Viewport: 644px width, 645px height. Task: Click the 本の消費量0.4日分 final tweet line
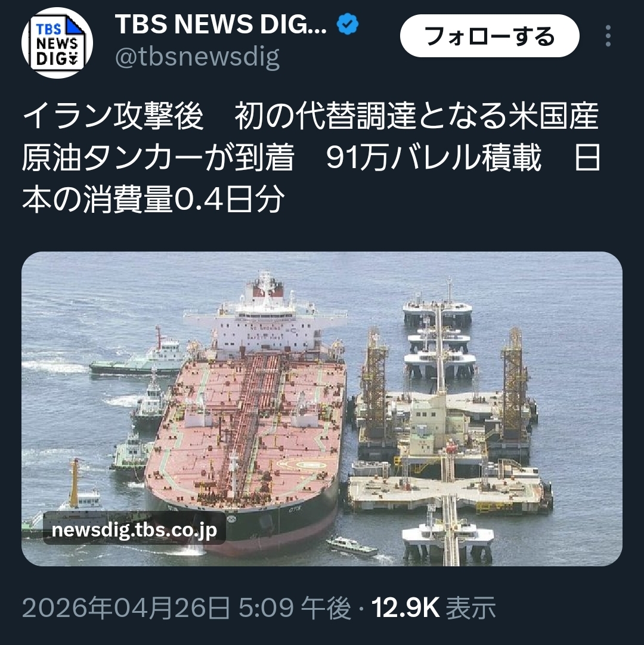pos(153,200)
